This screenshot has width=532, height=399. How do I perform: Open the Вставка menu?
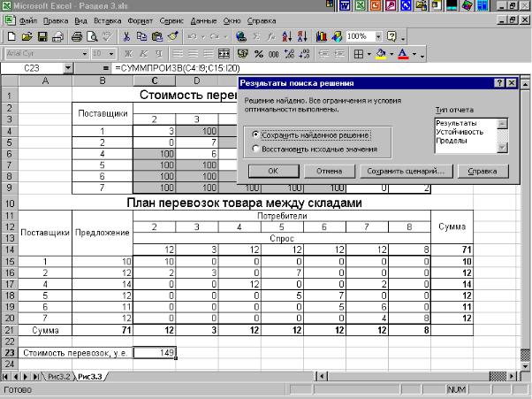click(x=108, y=20)
